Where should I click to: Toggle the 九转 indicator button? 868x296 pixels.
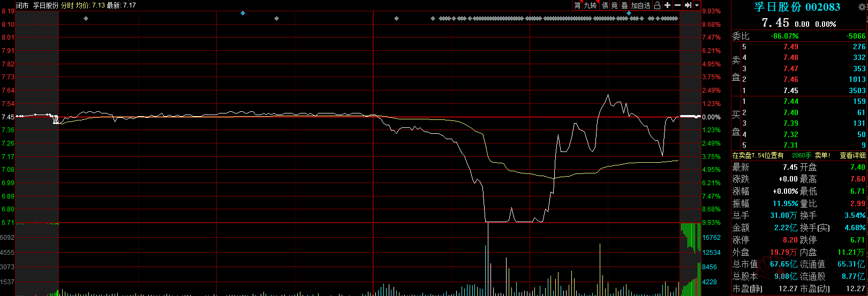(x=590, y=5)
